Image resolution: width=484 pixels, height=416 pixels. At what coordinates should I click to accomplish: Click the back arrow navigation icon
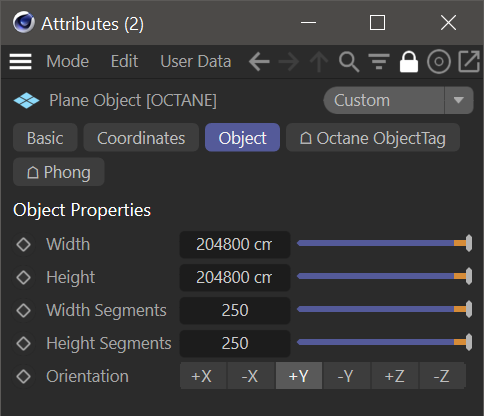(x=259, y=62)
